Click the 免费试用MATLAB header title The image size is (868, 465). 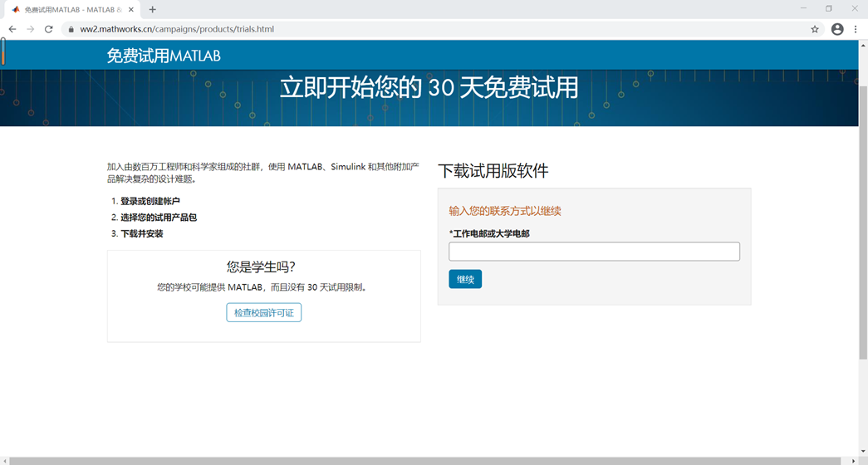coord(164,56)
